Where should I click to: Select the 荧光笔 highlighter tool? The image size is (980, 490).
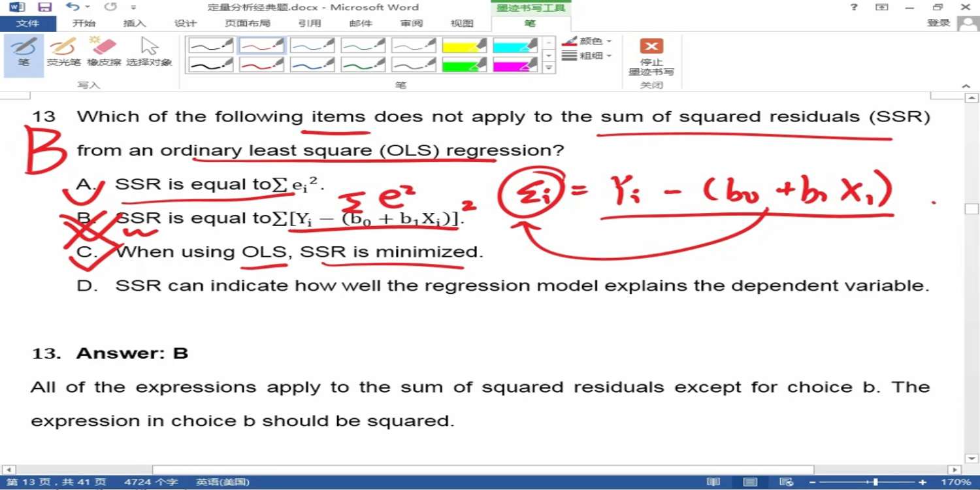(63, 52)
